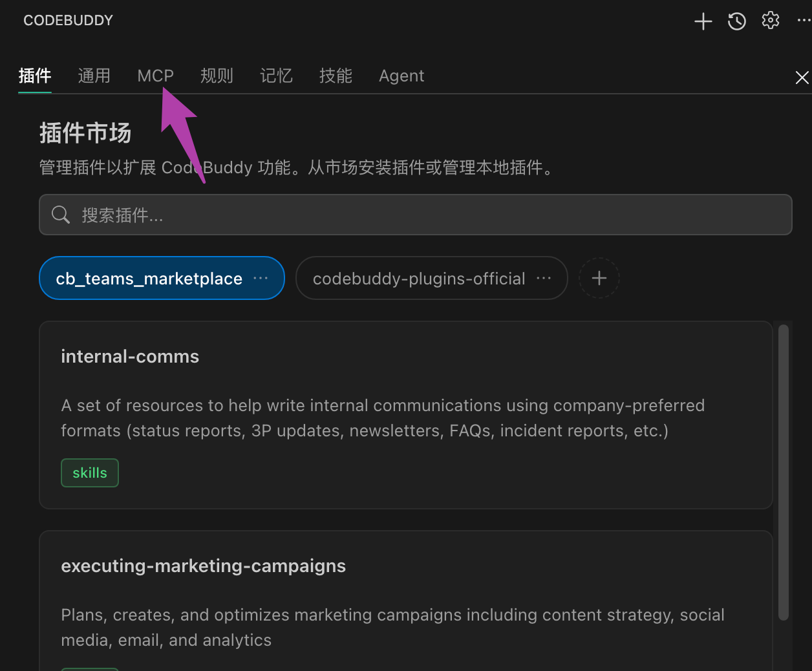Image resolution: width=812 pixels, height=671 pixels.
Task: Switch to the 插件 tab
Action: tap(35, 76)
